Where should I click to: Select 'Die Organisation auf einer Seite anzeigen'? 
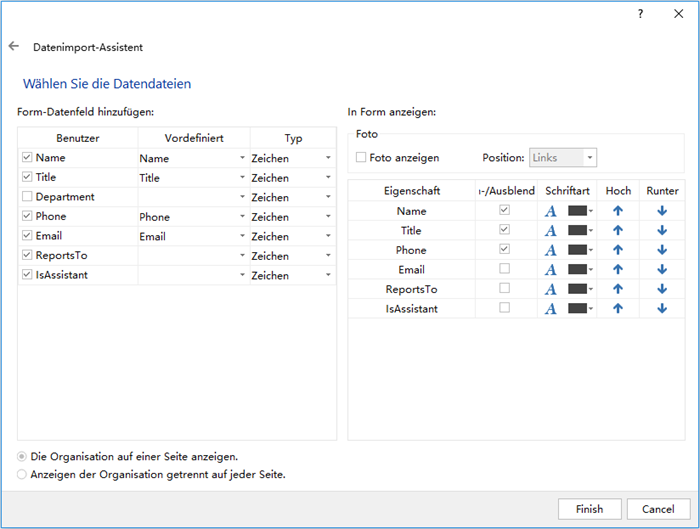tap(23, 456)
